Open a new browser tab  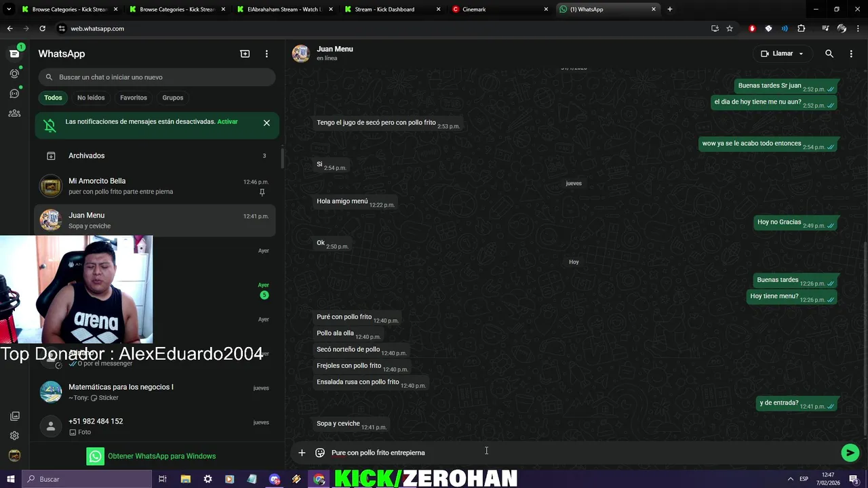[x=669, y=9]
